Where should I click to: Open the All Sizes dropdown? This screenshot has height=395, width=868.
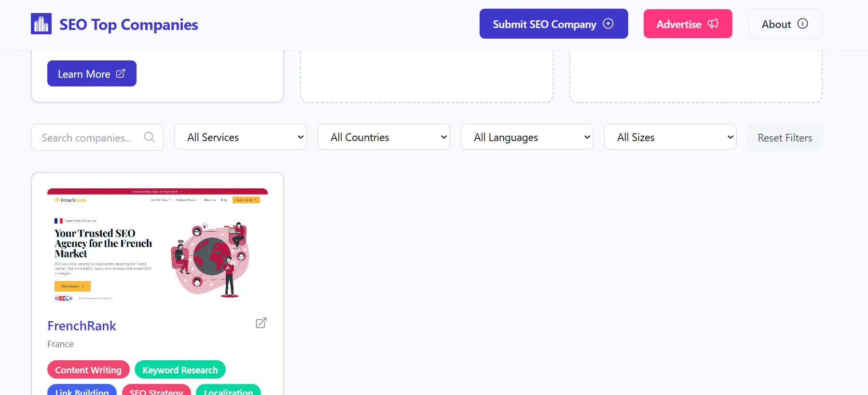[670, 137]
